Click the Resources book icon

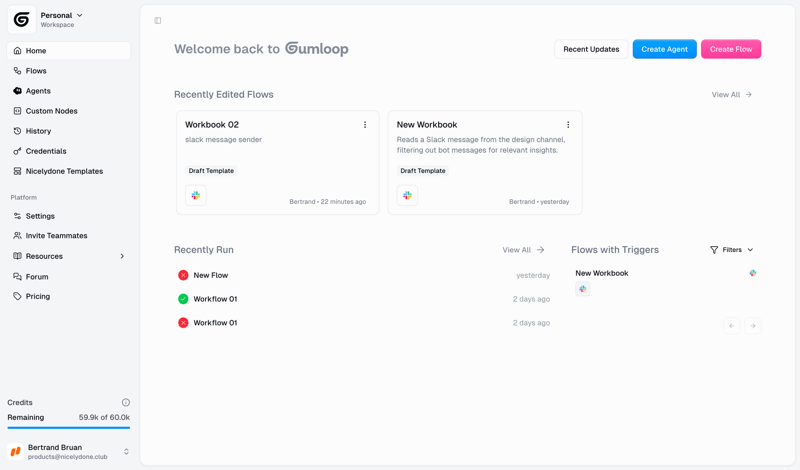click(17, 256)
